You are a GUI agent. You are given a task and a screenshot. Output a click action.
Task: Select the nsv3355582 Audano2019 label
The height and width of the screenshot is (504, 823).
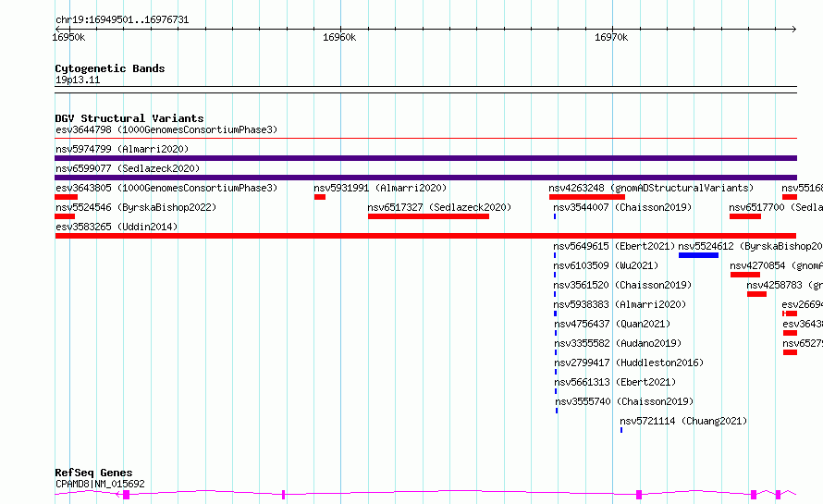[x=618, y=343]
